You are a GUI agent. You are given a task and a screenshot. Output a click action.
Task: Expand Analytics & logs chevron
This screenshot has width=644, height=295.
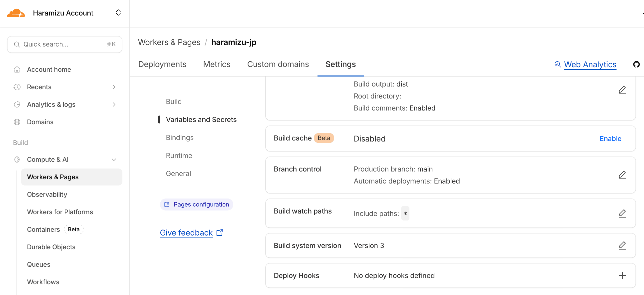[114, 104]
